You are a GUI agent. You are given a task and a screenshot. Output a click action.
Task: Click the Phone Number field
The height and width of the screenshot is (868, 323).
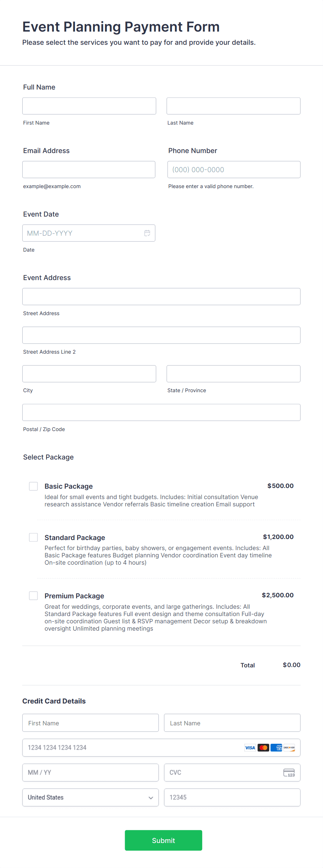[233, 169]
